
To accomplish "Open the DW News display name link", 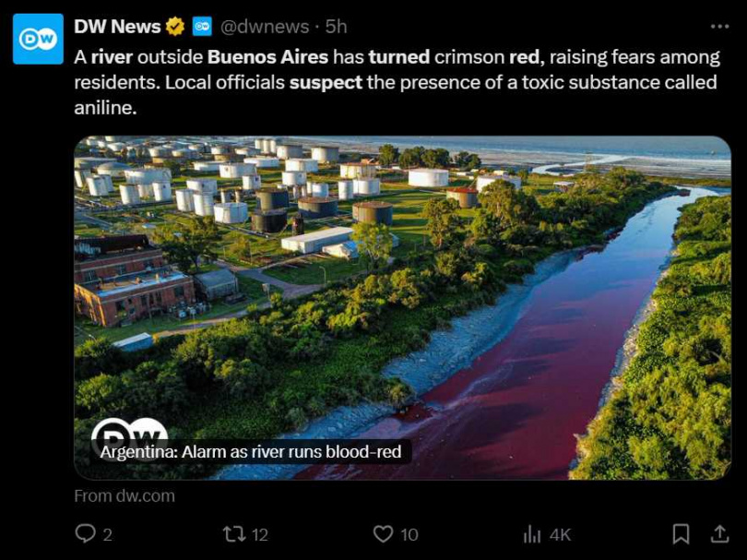I will pos(117,27).
